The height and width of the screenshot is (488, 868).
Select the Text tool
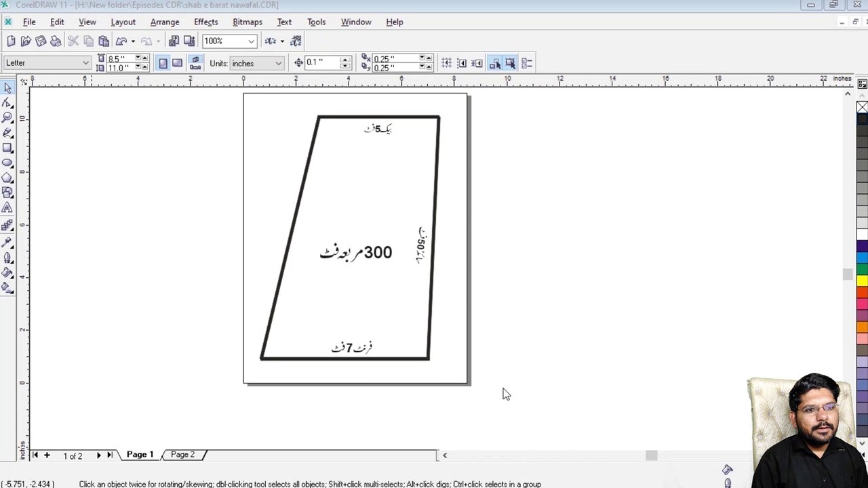pyautogui.click(x=7, y=208)
